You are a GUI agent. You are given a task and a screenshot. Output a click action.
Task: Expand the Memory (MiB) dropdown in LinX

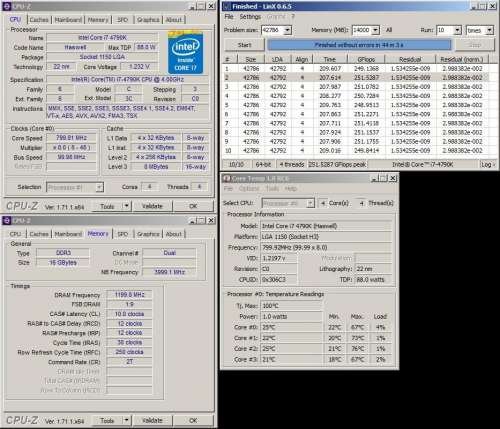[x=375, y=30]
